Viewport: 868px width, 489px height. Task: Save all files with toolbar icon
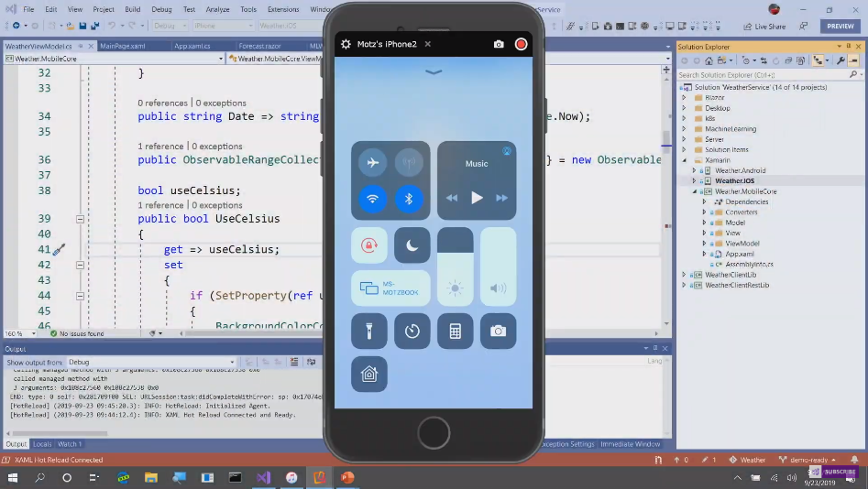point(95,26)
